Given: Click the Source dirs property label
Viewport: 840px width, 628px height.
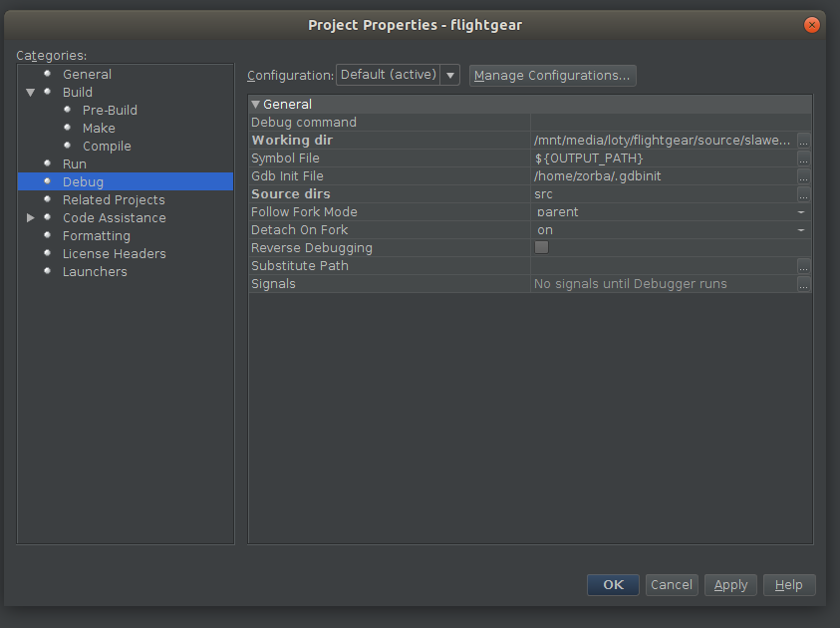Looking at the screenshot, I should point(291,194).
